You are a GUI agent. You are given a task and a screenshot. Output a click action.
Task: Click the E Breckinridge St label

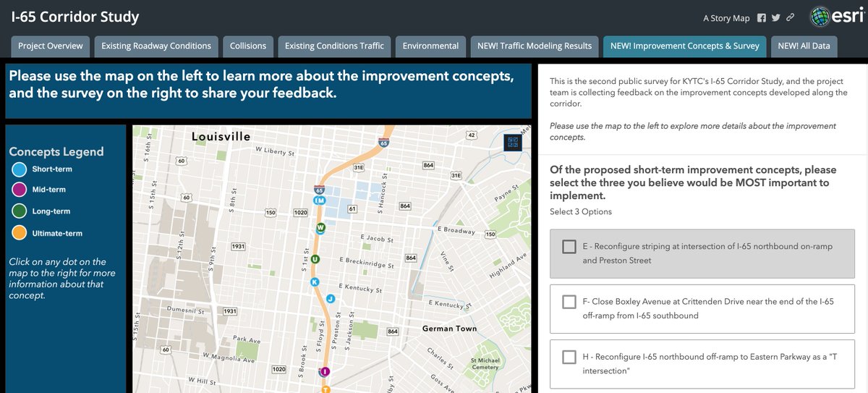365,262
